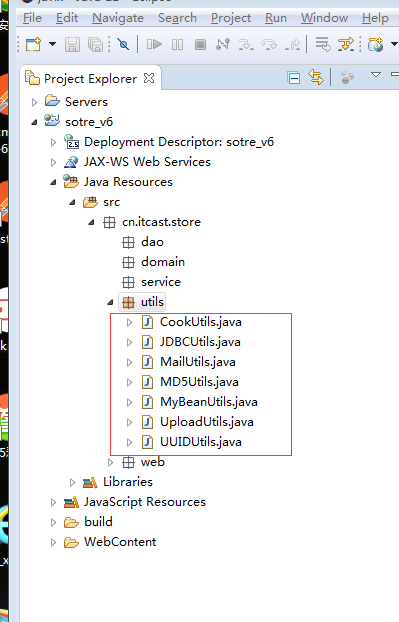This screenshot has width=399, height=622.
Task: Click the Step Return icon
Action: click(x=292, y=44)
